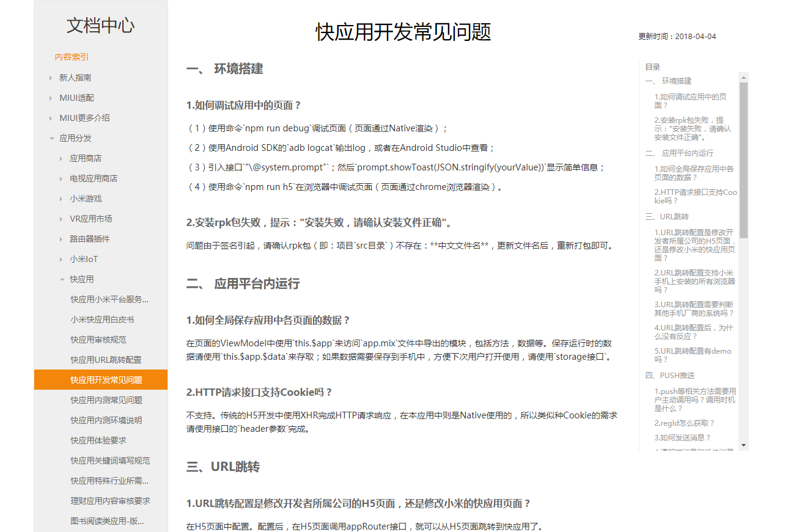
Task: Expand the MIUI适配 tree arrow
Action: (x=51, y=98)
